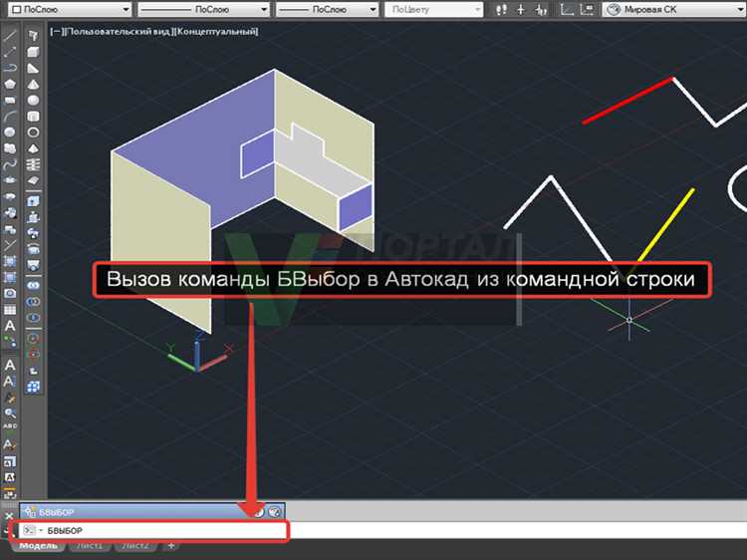Run the ABC spell check tool
Viewport: 747px width, 560px height.
point(10,427)
